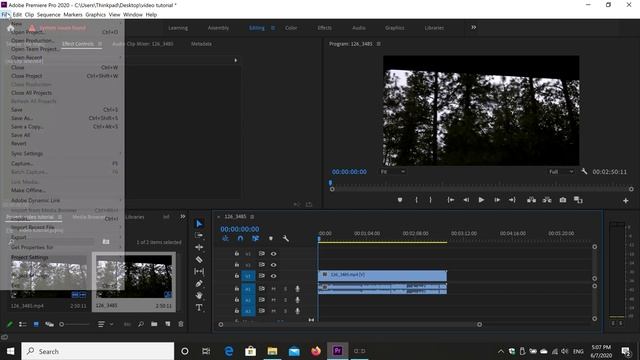This screenshot has height=360, width=640.
Task: Open the Full playback resolution dropdown
Action: [x=561, y=172]
